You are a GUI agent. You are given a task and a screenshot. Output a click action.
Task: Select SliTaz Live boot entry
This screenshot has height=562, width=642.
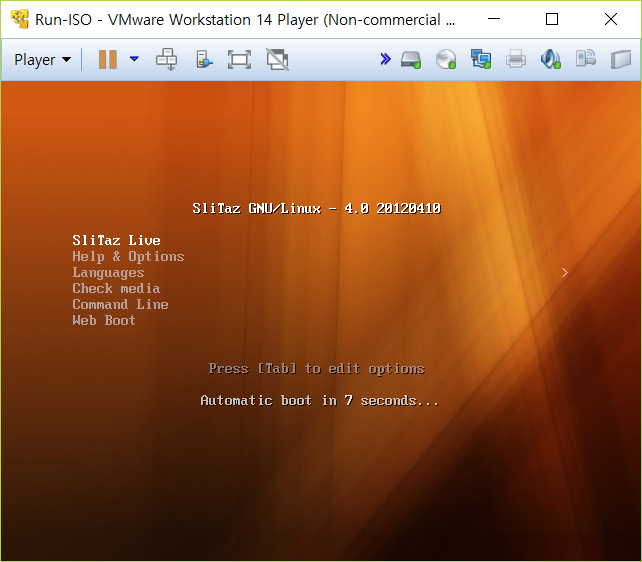click(x=116, y=240)
